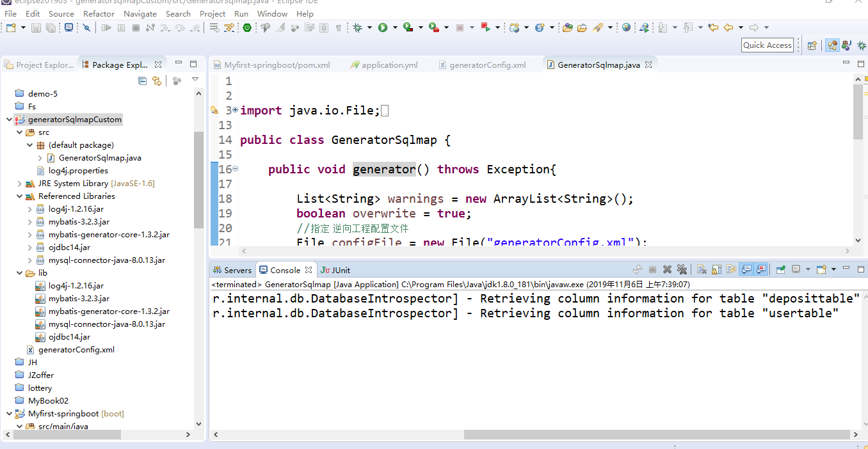Collapse the src folder node
Image resolution: width=868 pixels, height=449 pixels.
(x=19, y=132)
